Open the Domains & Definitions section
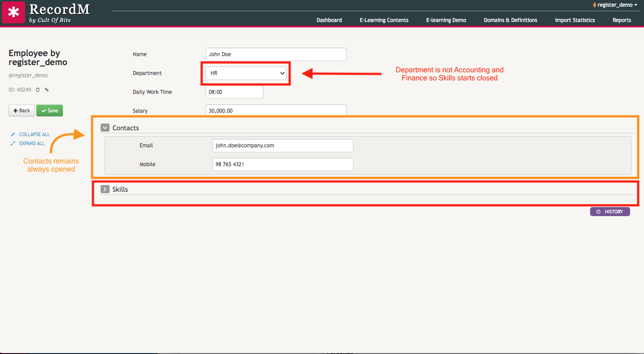Screen dimensions: 644x354 [510, 20]
